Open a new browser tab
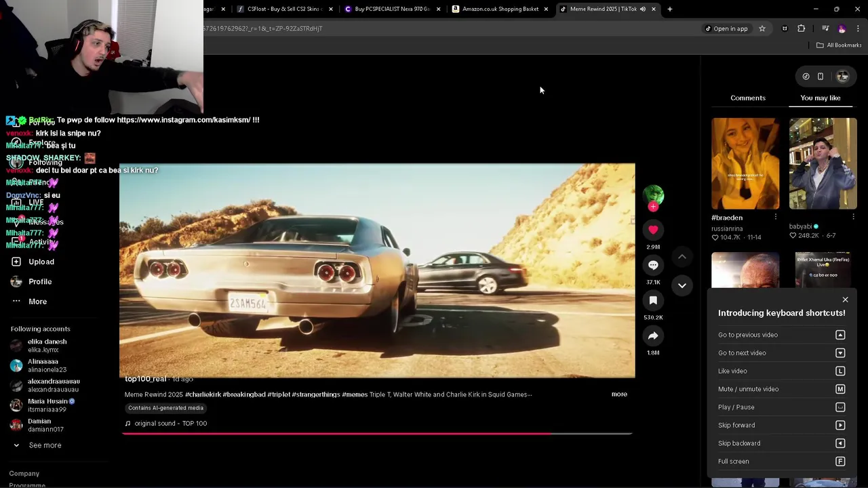This screenshot has width=868, height=488. [x=670, y=9]
